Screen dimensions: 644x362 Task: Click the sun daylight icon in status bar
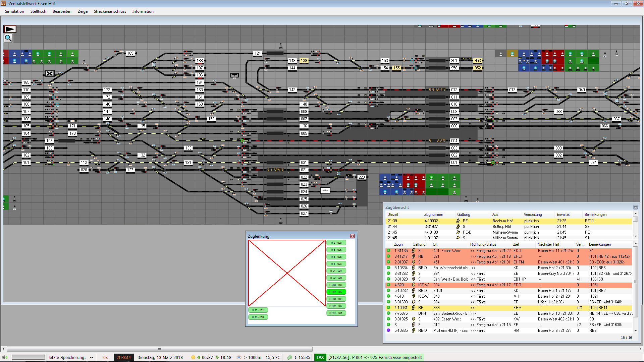coord(193,357)
